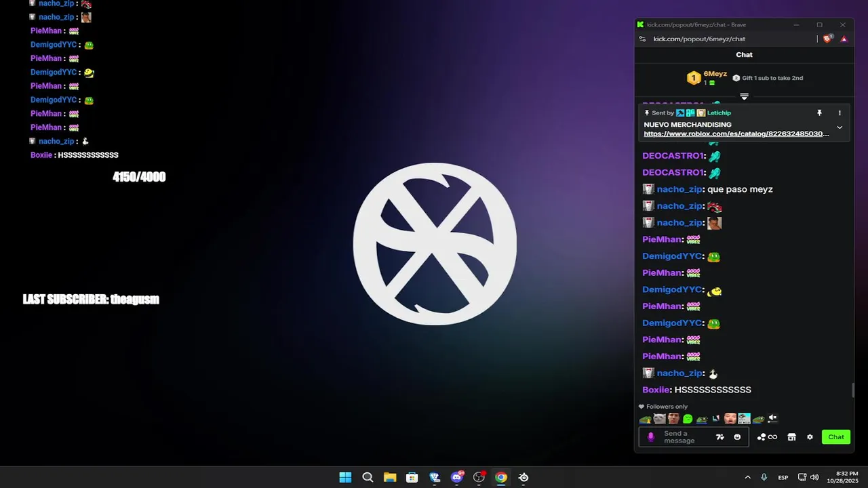Open pinned message three-dot options menu
Image resolution: width=868 pixels, height=488 pixels.
(840, 113)
